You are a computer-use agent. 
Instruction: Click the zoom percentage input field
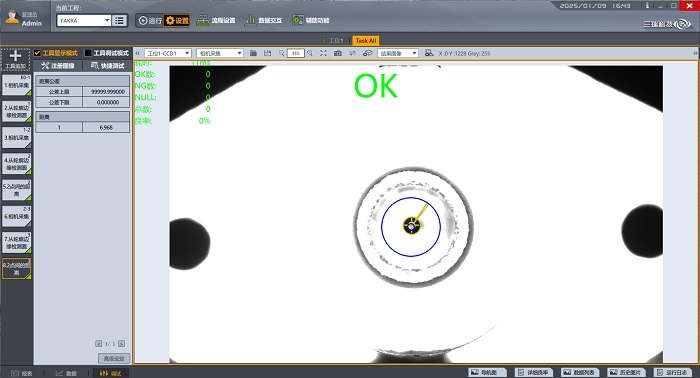(x=296, y=53)
